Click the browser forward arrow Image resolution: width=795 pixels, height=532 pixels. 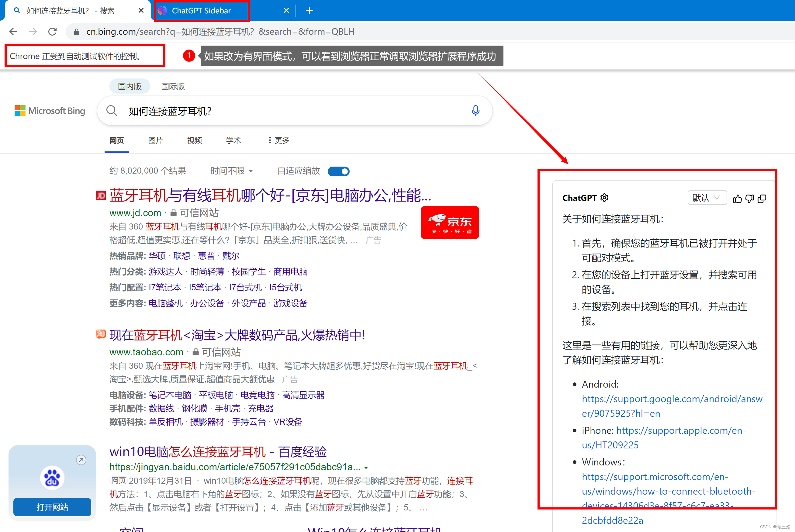[x=33, y=32]
